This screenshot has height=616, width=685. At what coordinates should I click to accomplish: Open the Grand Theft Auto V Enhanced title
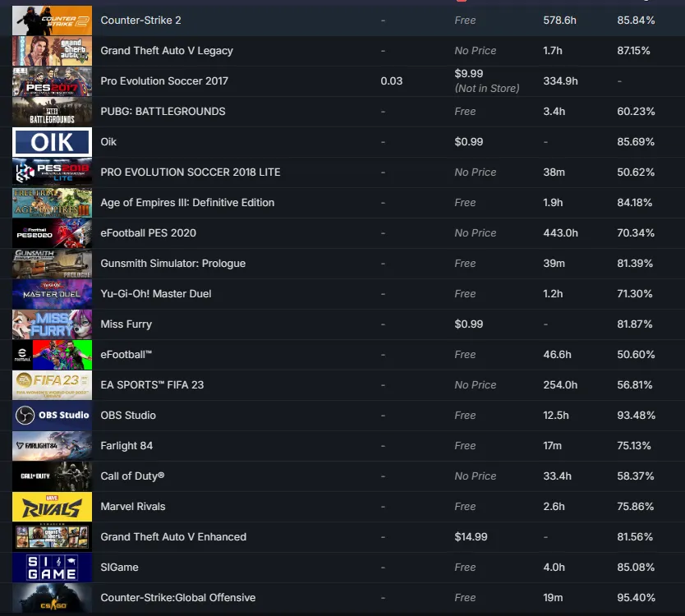(173, 536)
